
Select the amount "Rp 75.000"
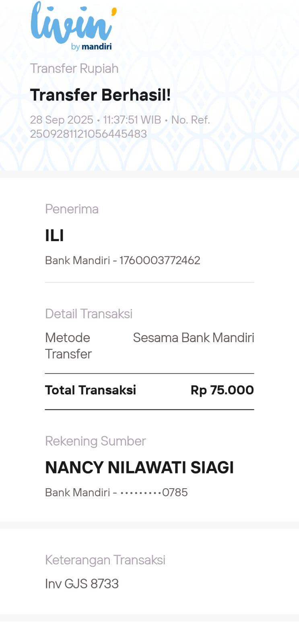point(222,390)
